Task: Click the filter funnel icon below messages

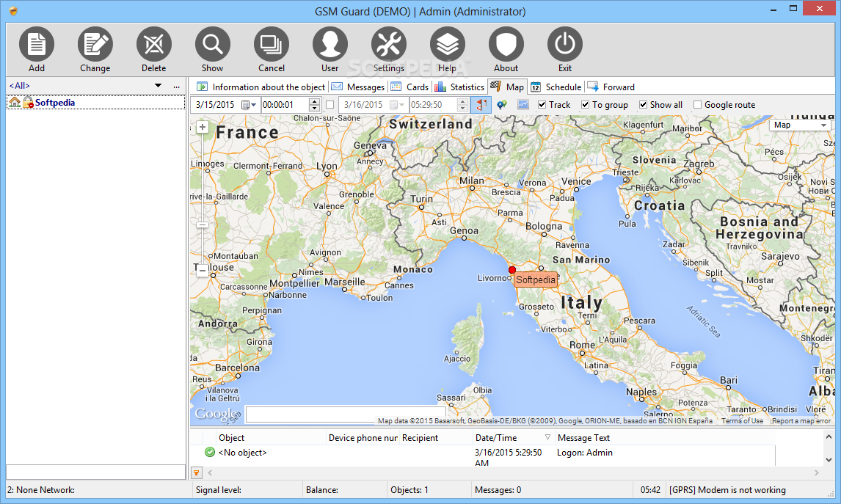Action: tap(196, 473)
